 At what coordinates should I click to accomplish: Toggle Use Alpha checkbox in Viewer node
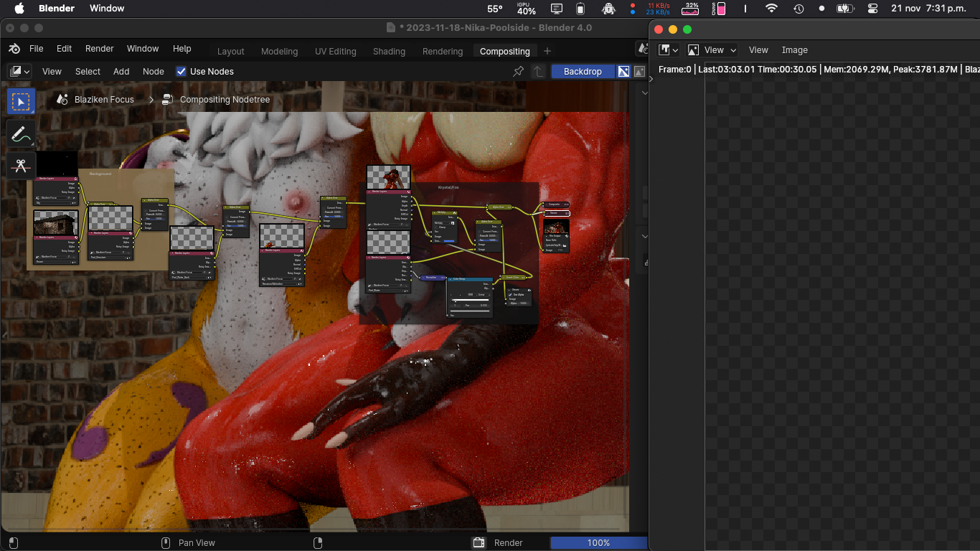tap(510, 294)
